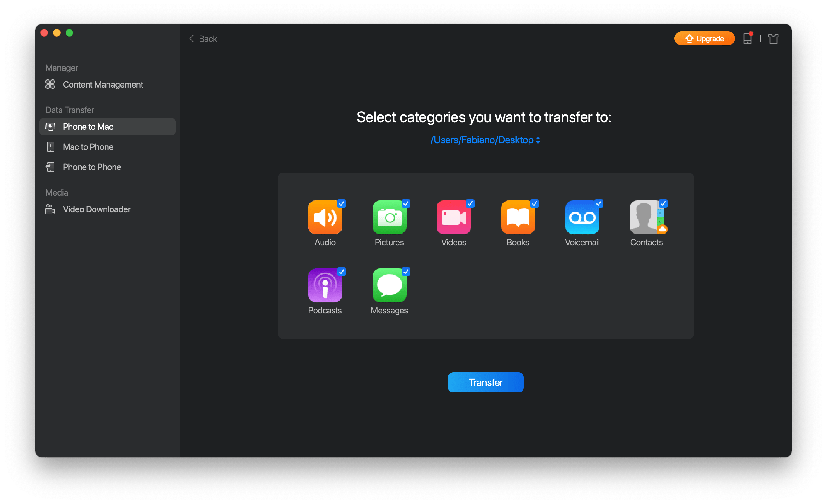Image resolution: width=827 pixels, height=504 pixels.
Task: Uncheck the Contacts checkbox
Action: click(x=663, y=203)
